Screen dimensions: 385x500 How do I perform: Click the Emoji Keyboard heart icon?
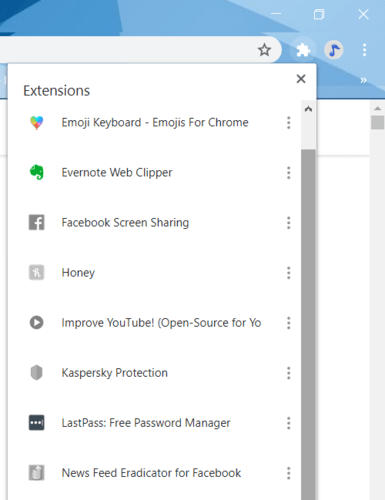[x=37, y=123]
